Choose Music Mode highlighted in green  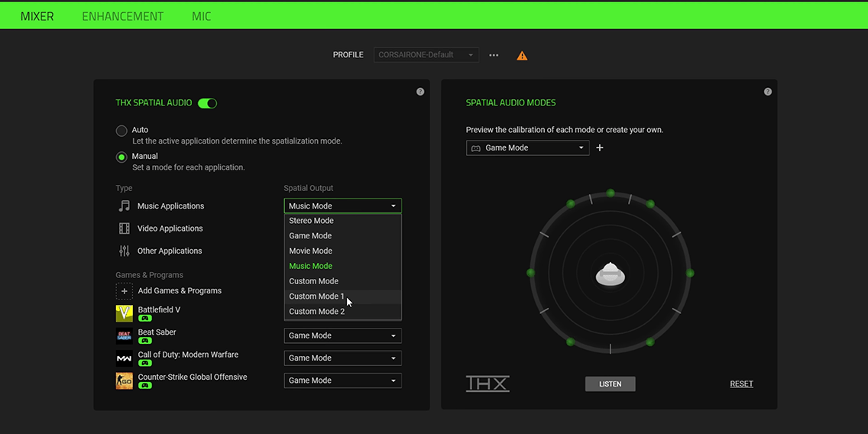point(342,266)
